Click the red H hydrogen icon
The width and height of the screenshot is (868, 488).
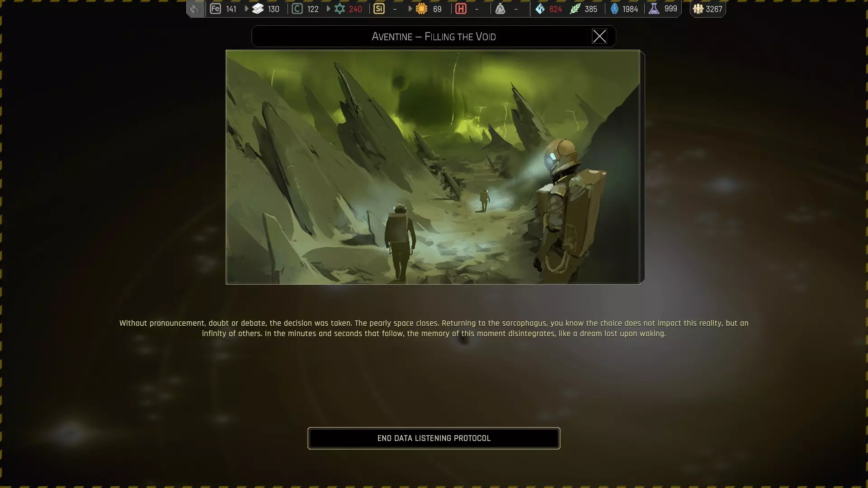(x=461, y=9)
